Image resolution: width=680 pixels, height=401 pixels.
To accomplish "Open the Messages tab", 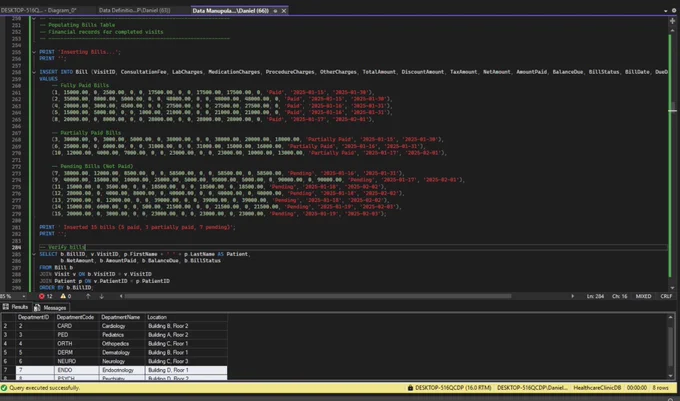I will [x=50, y=308].
